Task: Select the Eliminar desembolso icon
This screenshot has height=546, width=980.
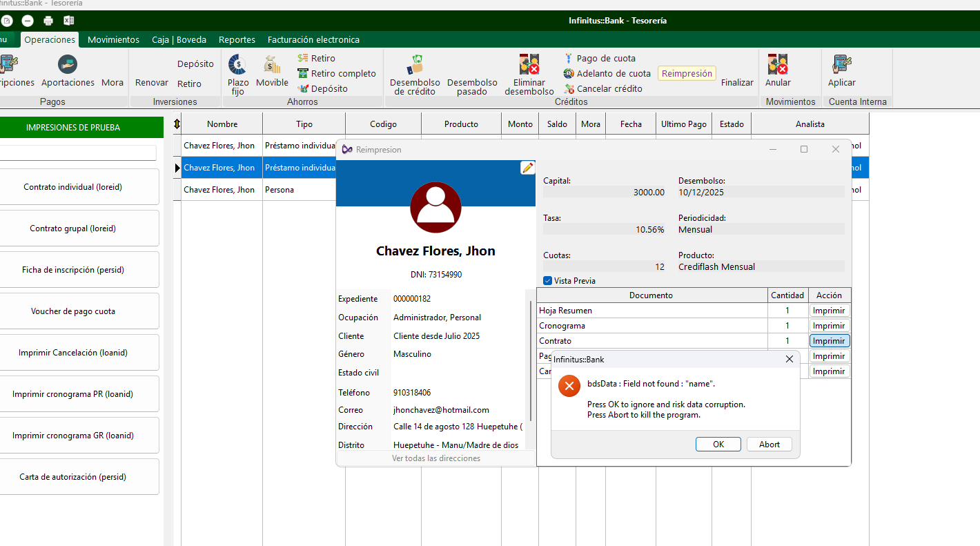Action: click(x=529, y=65)
